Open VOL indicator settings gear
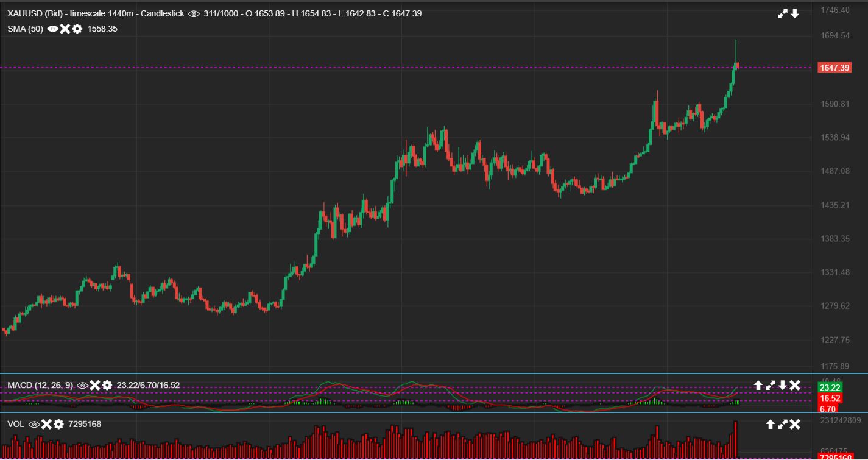Image resolution: width=868 pixels, height=460 pixels. tap(58, 424)
